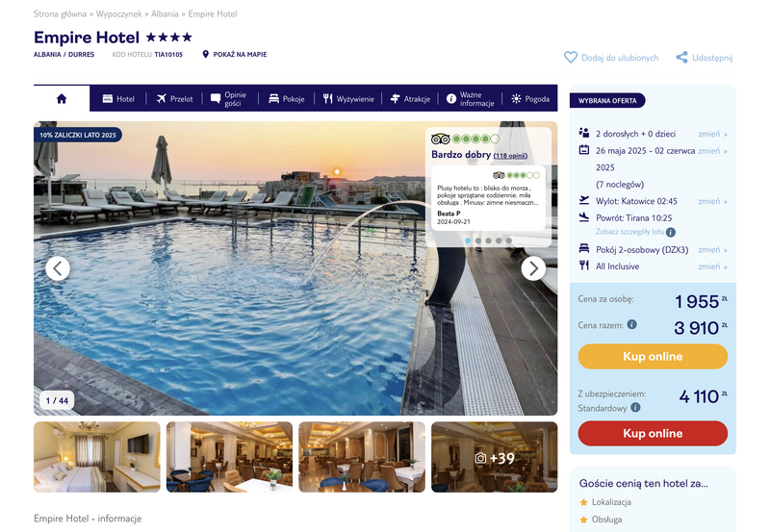Add hotel to favorites heart icon
The height and width of the screenshot is (532, 770).
(571, 58)
